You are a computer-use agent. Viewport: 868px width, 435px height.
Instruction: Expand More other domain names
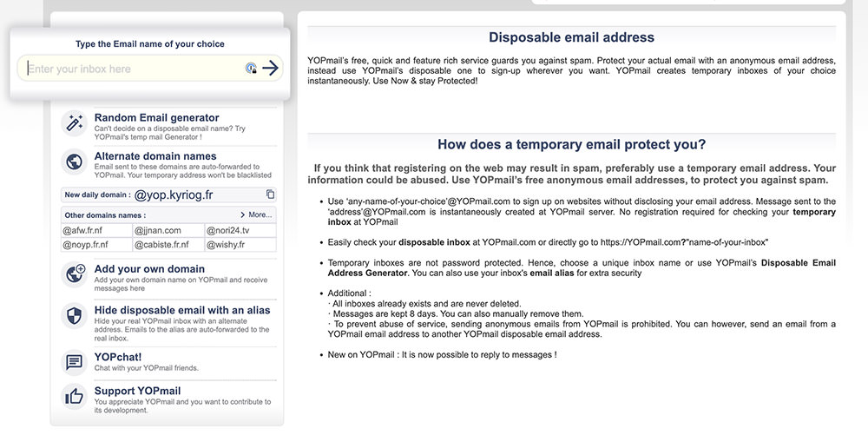pyautogui.click(x=256, y=214)
